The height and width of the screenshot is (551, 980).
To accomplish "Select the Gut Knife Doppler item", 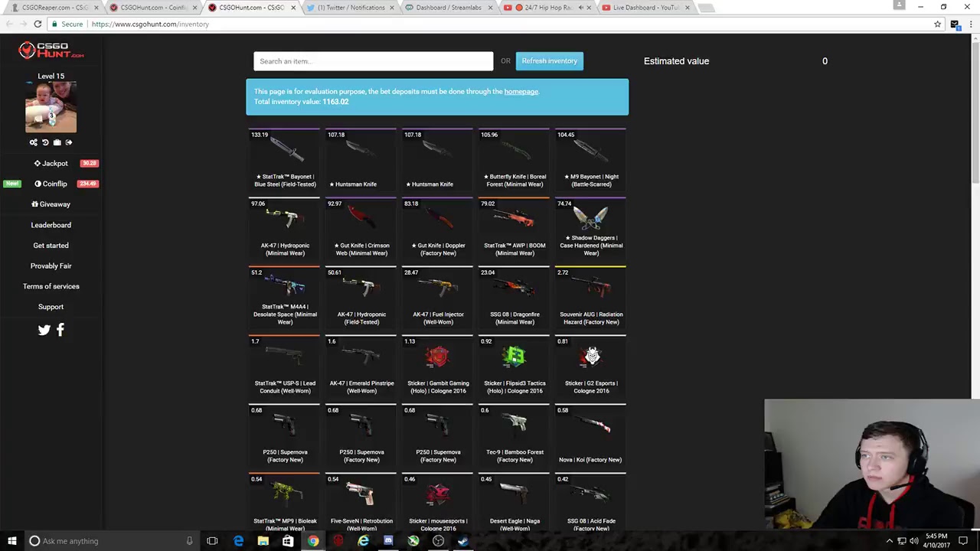I will [437, 228].
